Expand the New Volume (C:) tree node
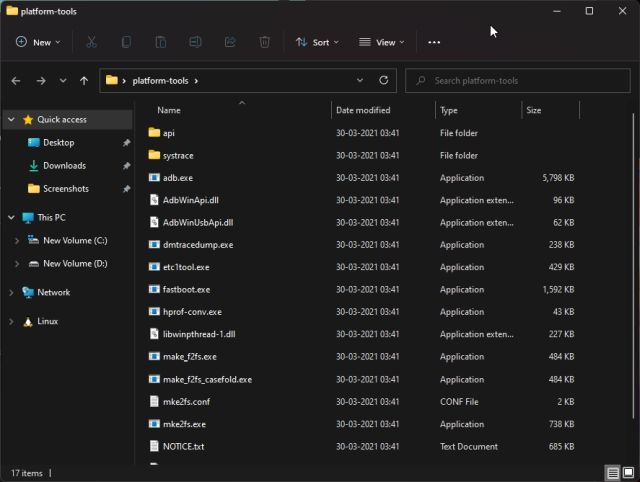Screen dimensions: 640x482 tap(17, 241)
